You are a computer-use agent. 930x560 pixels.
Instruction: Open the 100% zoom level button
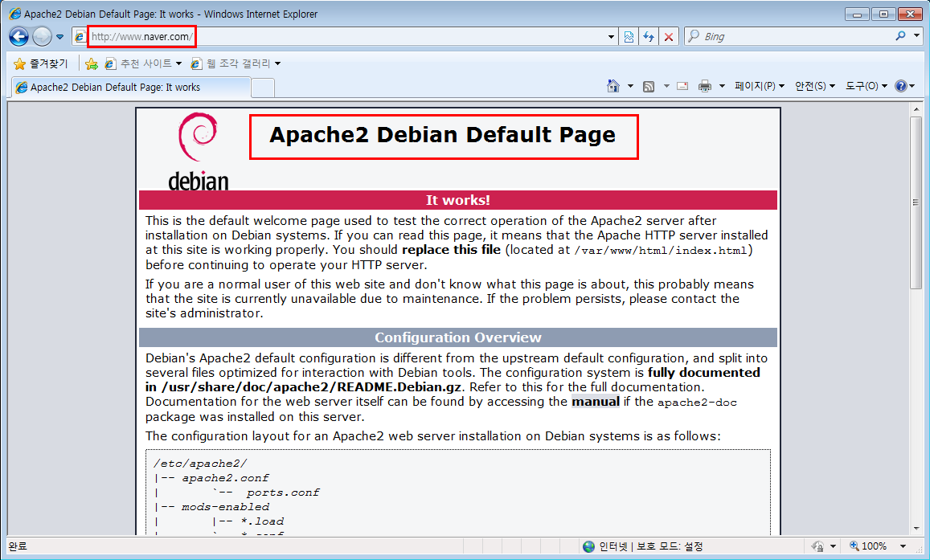868,546
